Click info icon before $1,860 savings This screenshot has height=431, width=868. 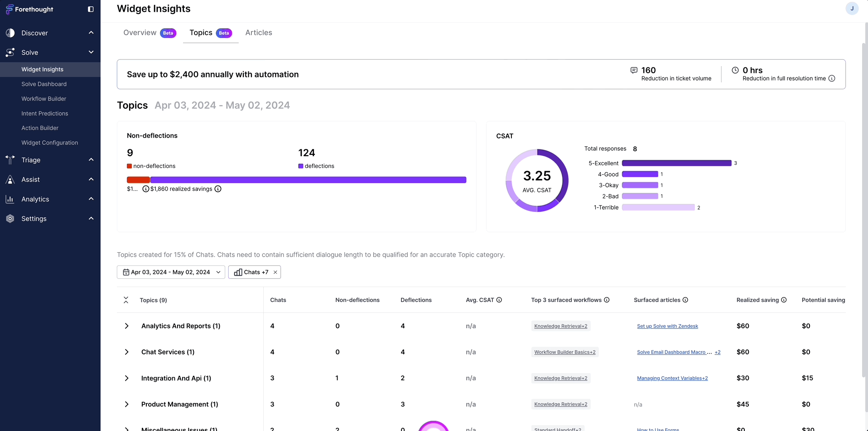pyautogui.click(x=146, y=189)
